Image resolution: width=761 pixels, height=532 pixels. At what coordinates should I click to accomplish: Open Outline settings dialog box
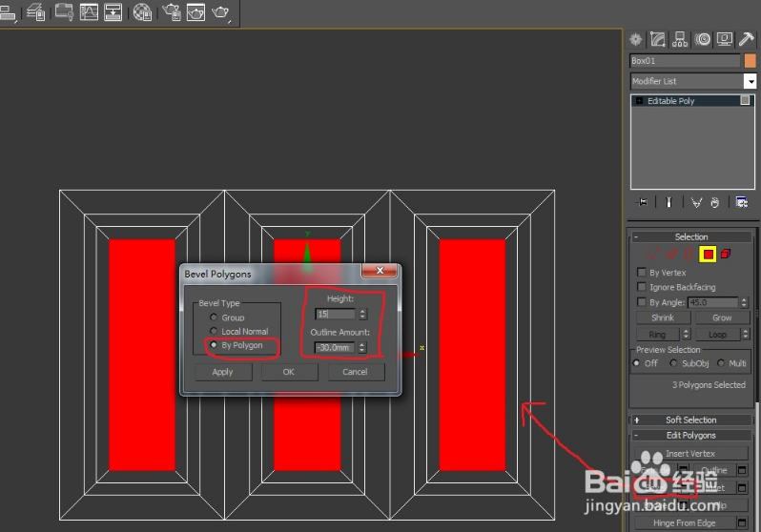pos(742,470)
